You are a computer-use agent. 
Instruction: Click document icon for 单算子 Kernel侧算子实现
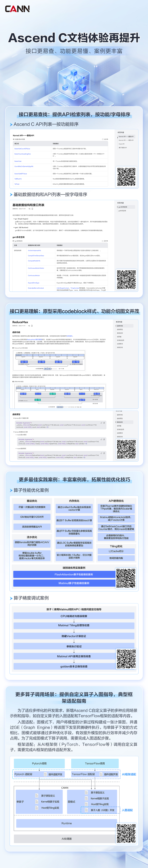click(37, 802)
